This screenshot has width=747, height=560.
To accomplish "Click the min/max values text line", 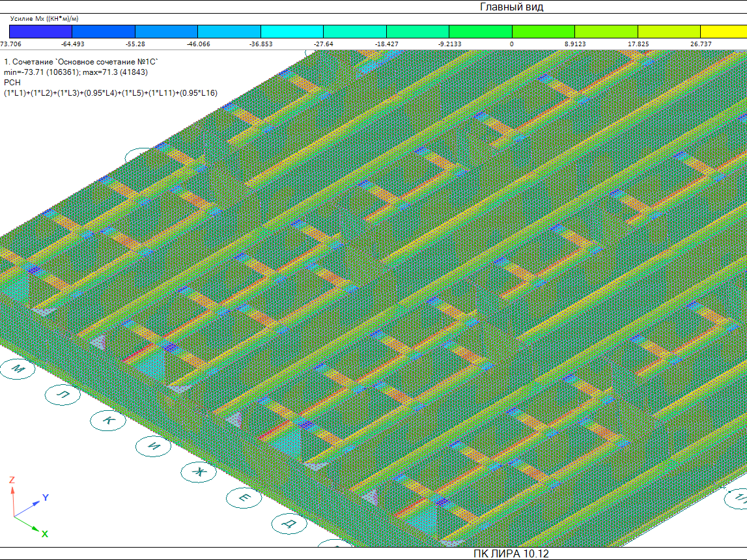I will [x=76, y=72].
